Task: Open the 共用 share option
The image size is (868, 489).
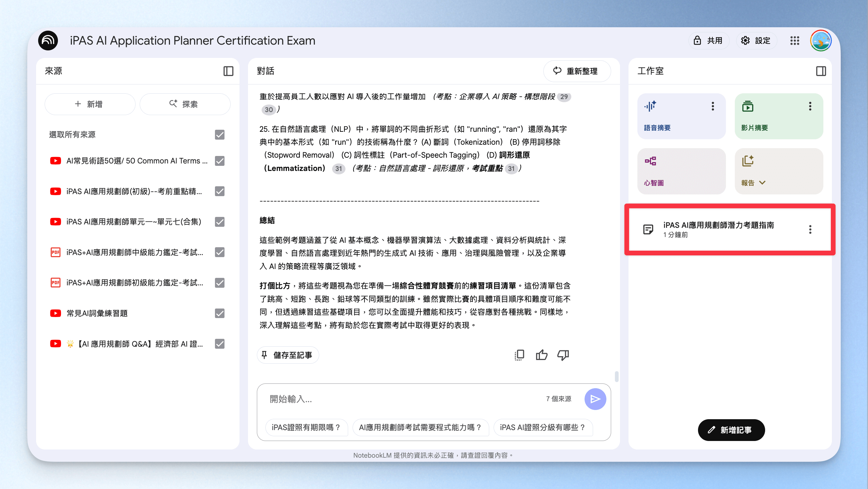Action: (709, 41)
